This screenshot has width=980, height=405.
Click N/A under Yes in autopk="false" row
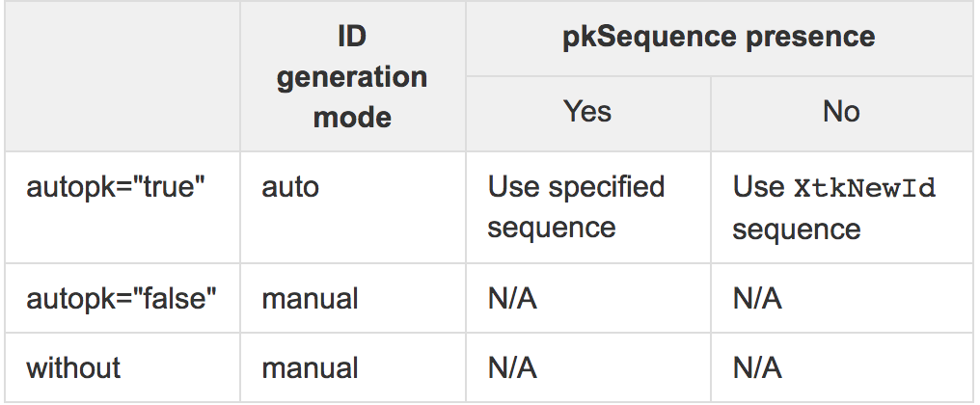click(x=512, y=298)
